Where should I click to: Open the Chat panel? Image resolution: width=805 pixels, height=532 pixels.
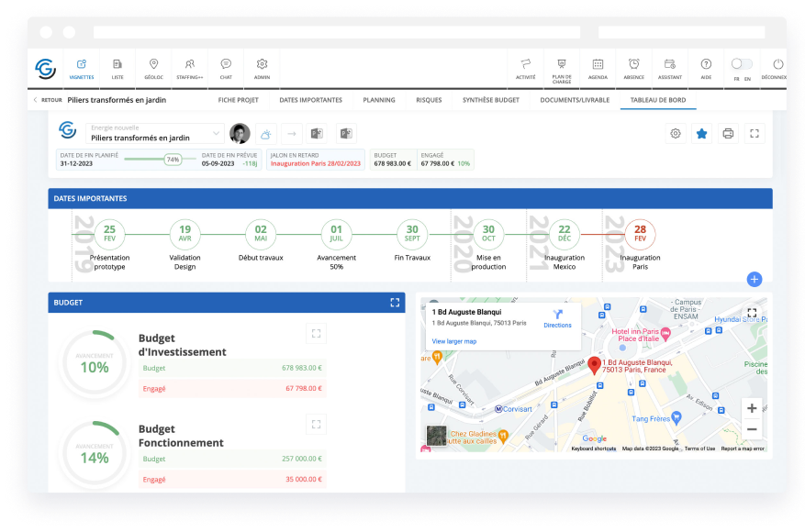(226, 68)
